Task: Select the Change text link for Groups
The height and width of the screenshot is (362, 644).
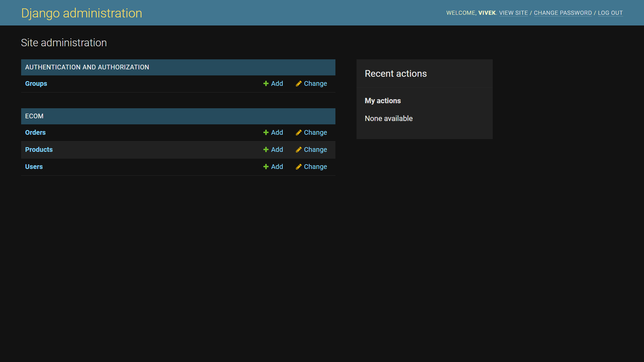Action: coord(315,83)
